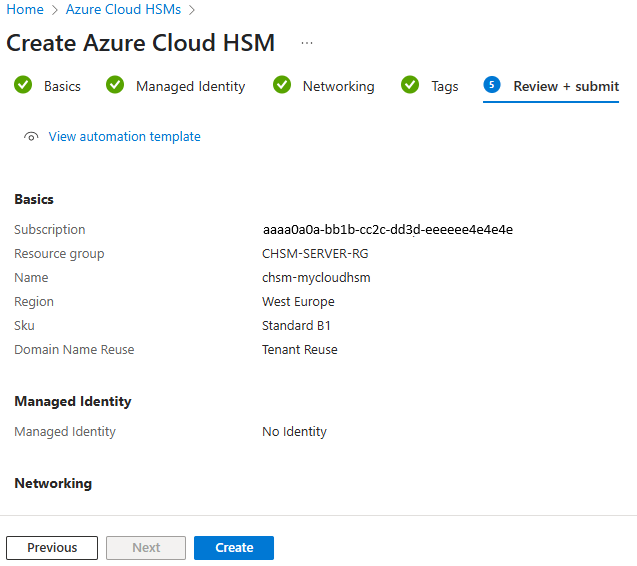Click the blue Create button
Image resolution: width=637 pixels, height=566 pixels.
234,548
